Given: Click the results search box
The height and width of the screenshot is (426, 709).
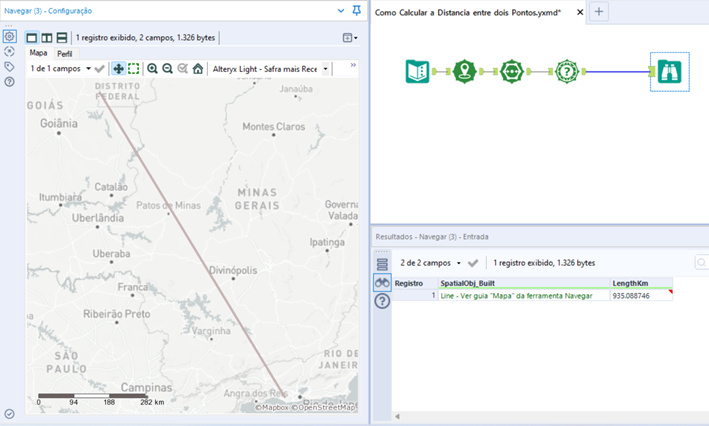Looking at the screenshot, I should pos(701,262).
